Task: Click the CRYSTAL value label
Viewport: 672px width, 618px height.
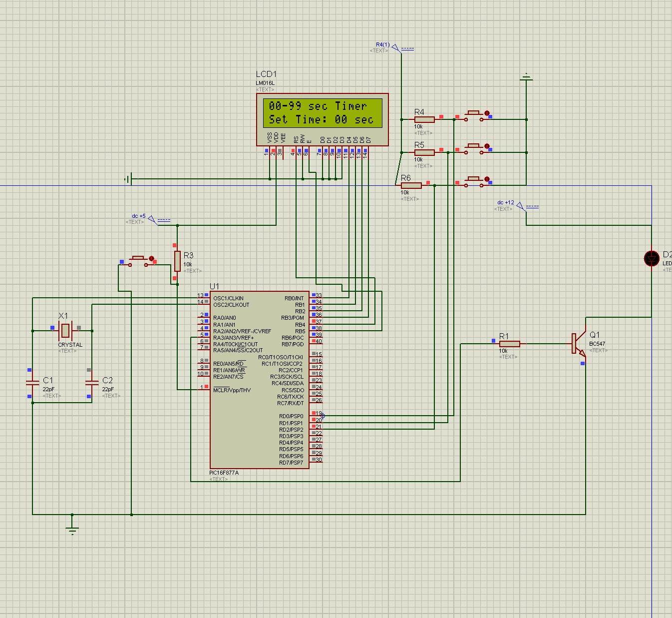Action: click(70, 345)
